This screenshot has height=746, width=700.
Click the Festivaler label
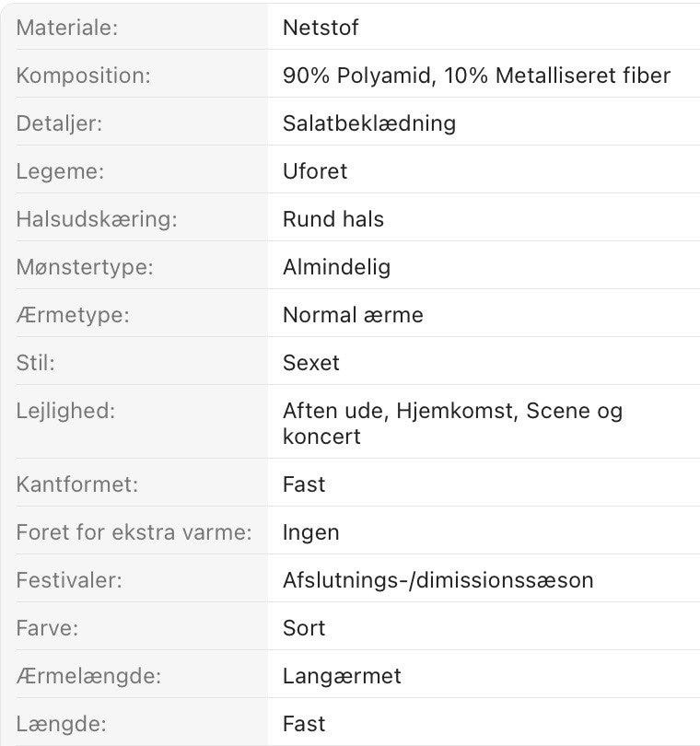pos(69,580)
